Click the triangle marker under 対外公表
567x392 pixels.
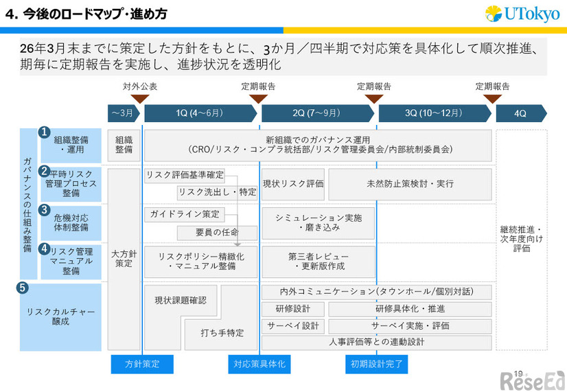point(140,99)
